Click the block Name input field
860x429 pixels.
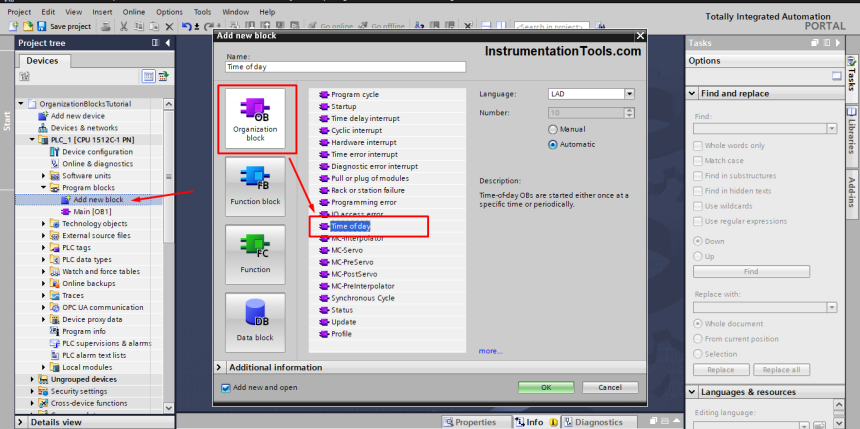346,67
